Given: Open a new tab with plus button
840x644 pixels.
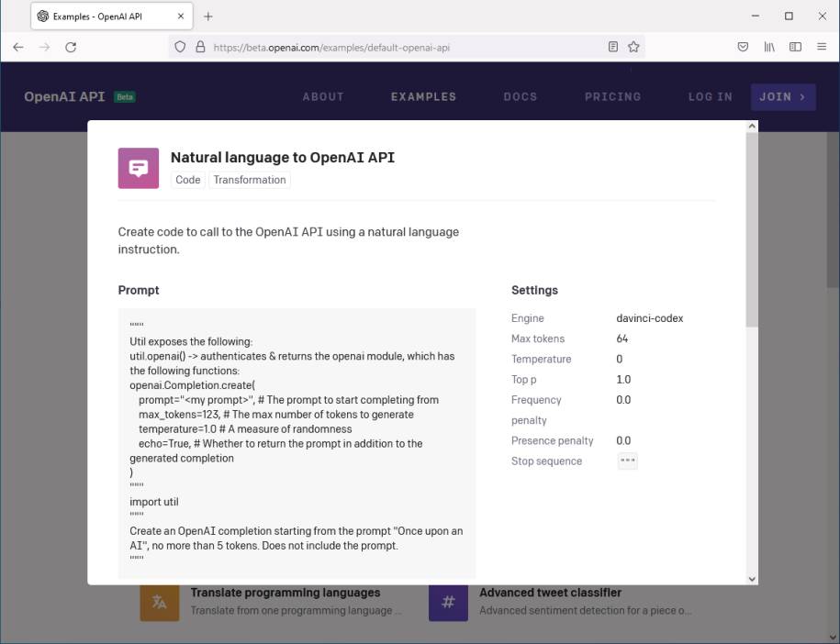Looking at the screenshot, I should [208, 17].
